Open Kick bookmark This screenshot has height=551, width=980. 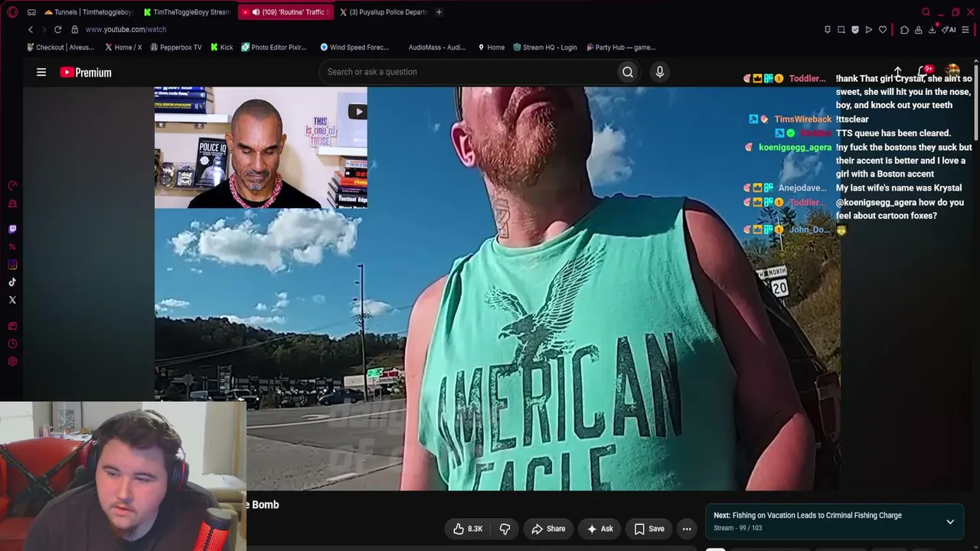pyautogui.click(x=222, y=47)
